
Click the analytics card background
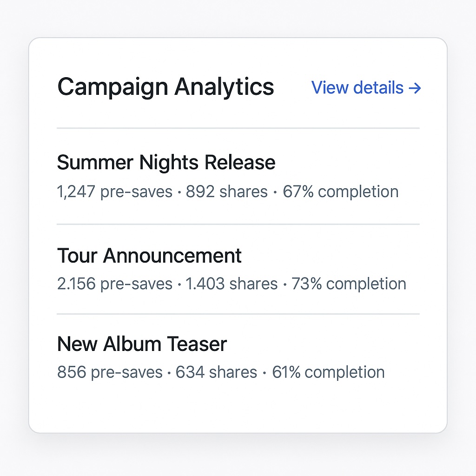coord(238,409)
